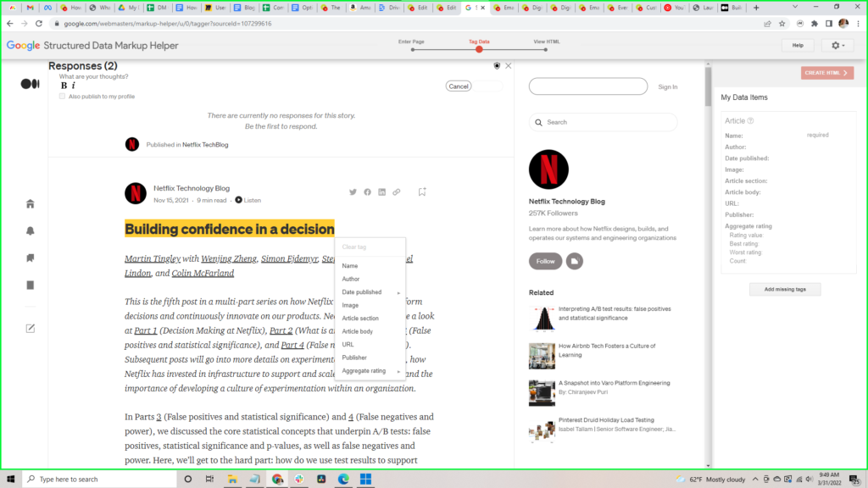The height and width of the screenshot is (488, 868).
Task: Share article via LinkedIn icon
Action: coord(382,192)
